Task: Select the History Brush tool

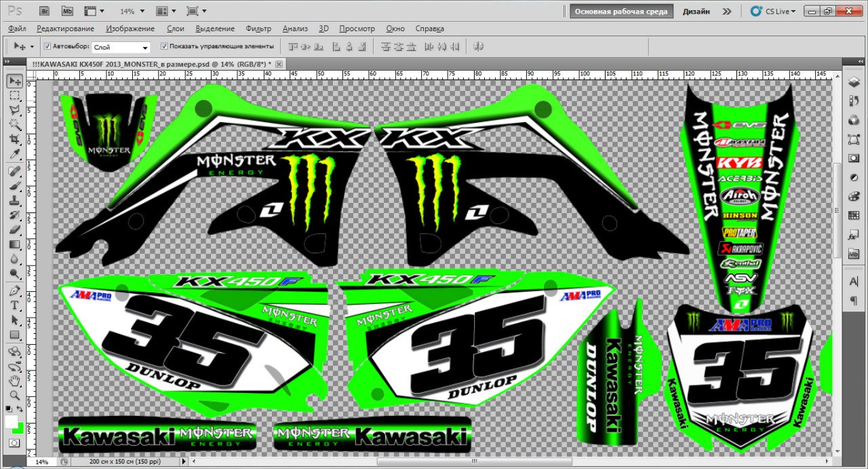Action: tap(14, 214)
